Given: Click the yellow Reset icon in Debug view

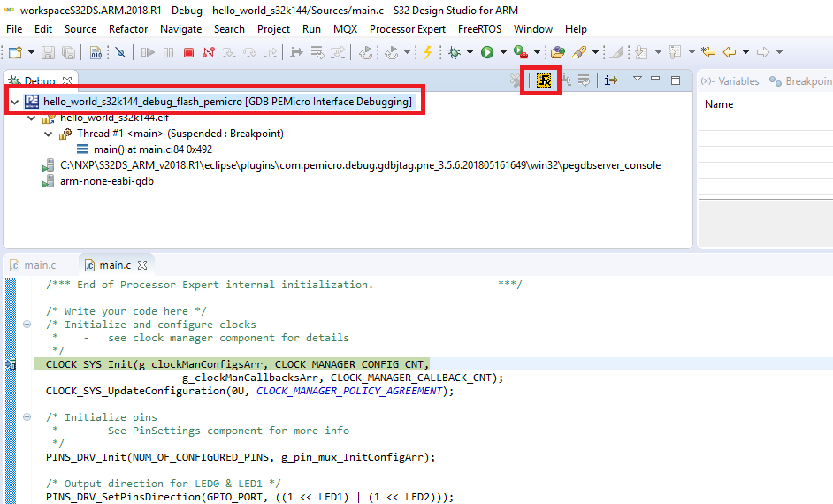Looking at the screenshot, I should tap(544, 80).
